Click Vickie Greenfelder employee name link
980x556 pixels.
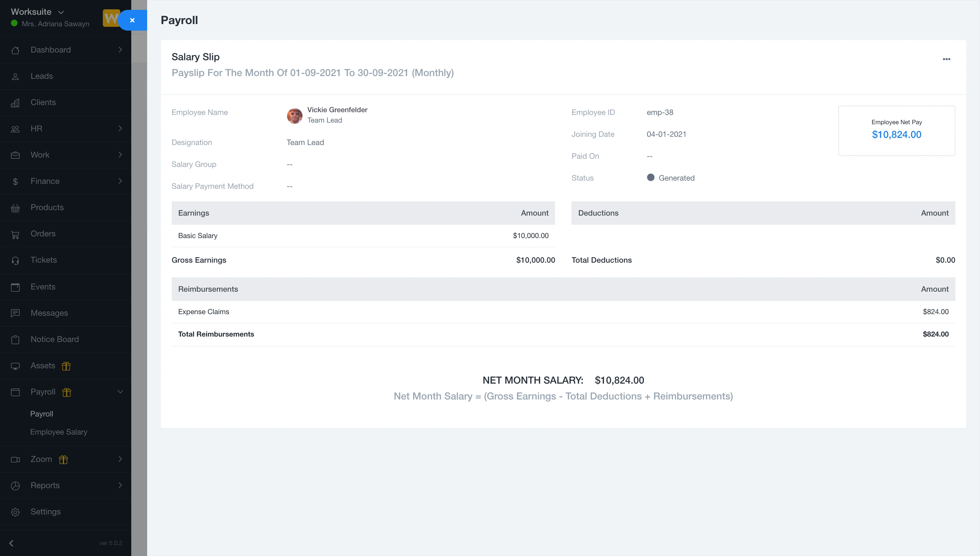pos(337,110)
